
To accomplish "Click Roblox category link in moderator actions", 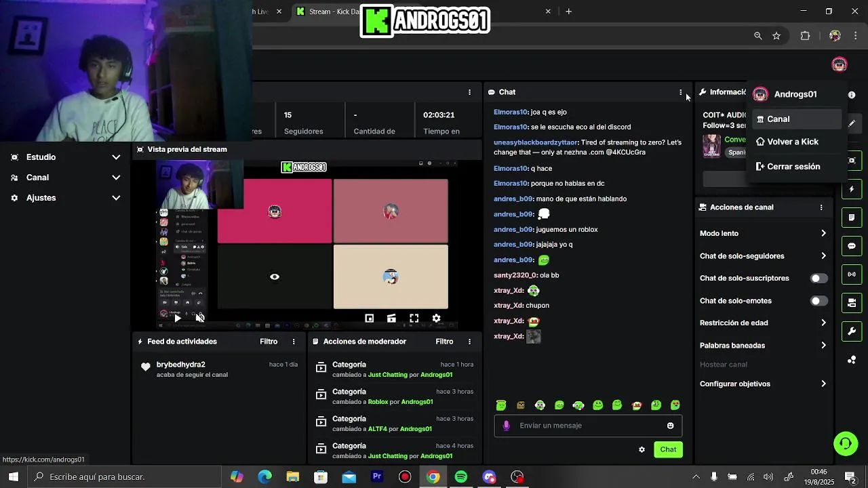I will pyautogui.click(x=378, y=402).
